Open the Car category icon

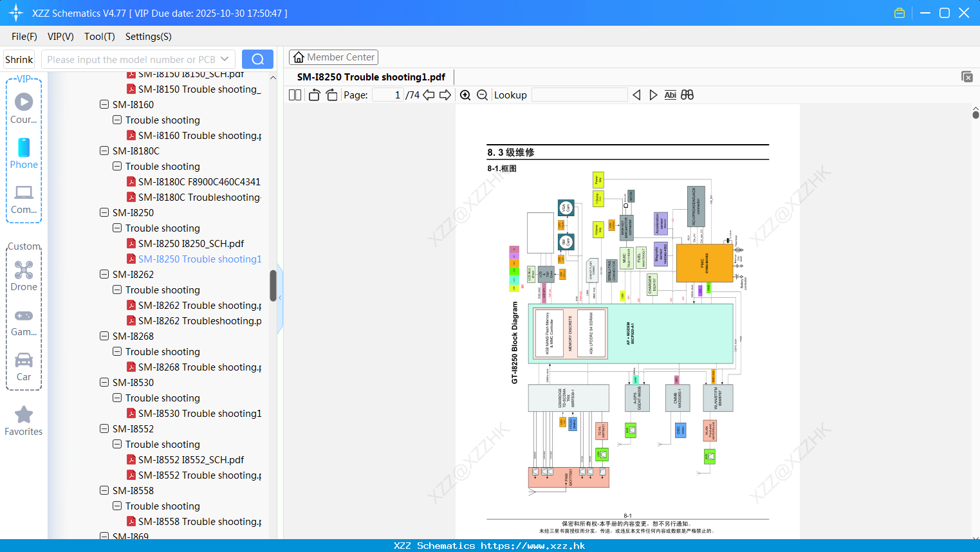pyautogui.click(x=24, y=366)
